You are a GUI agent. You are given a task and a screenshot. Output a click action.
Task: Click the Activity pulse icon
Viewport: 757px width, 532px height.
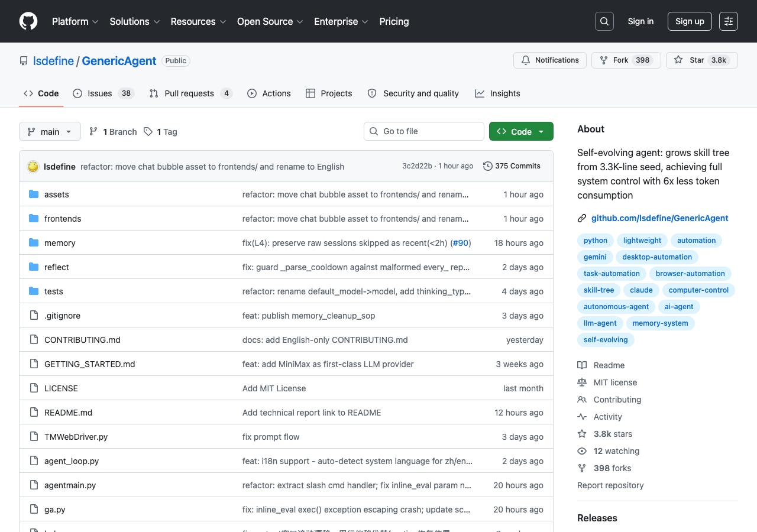pyautogui.click(x=582, y=417)
